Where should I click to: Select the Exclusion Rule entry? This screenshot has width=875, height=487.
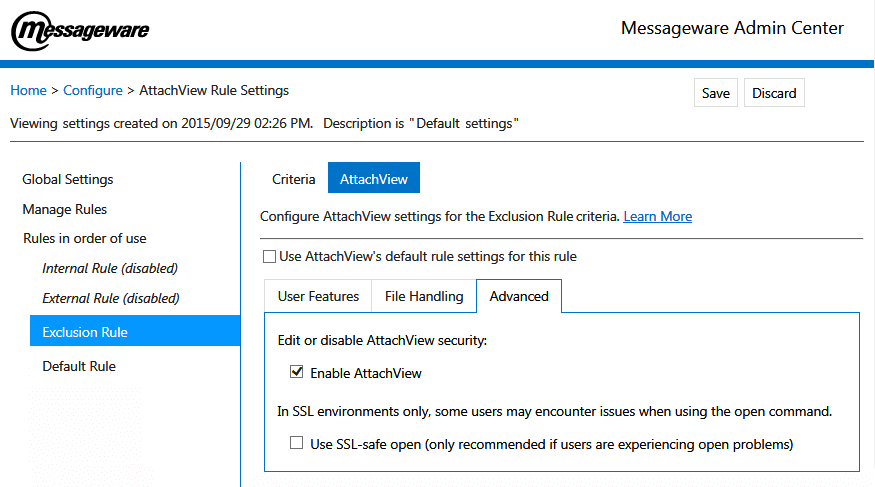[135, 331]
